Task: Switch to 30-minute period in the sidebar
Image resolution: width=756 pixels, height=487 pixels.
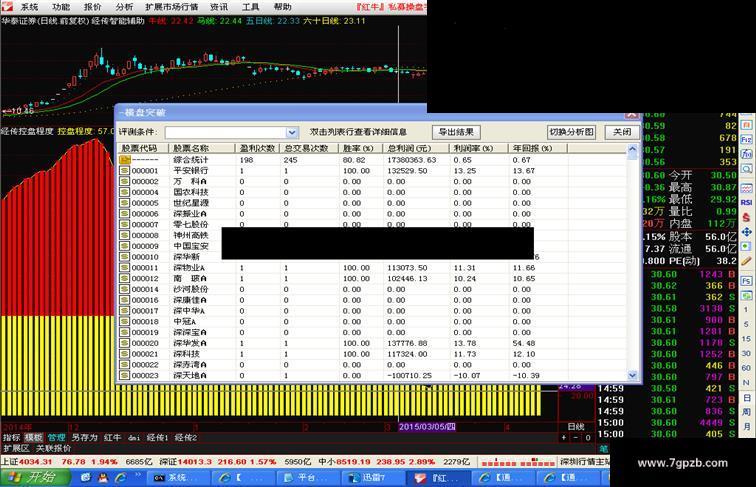Action: [x=746, y=353]
